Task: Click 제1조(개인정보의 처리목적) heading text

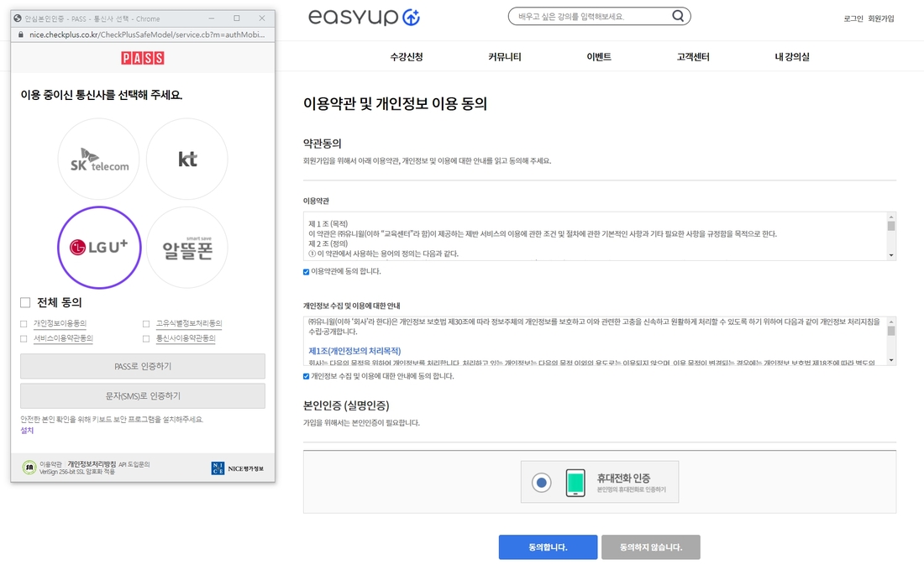Action: pos(354,351)
